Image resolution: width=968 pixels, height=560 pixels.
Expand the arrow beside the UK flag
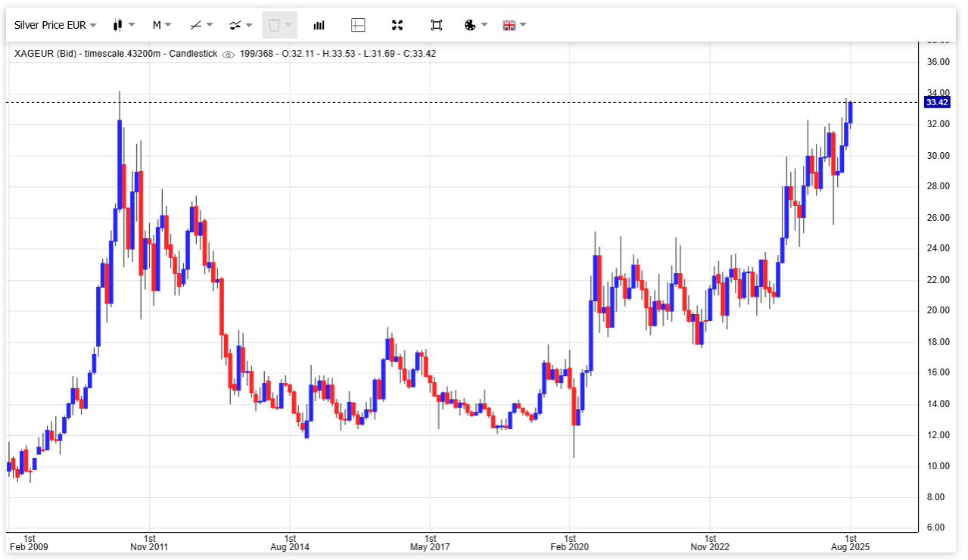point(523,25)
